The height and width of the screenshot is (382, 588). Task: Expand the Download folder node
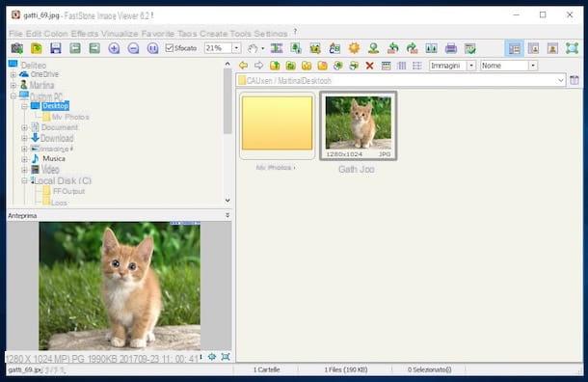(24, 139)
